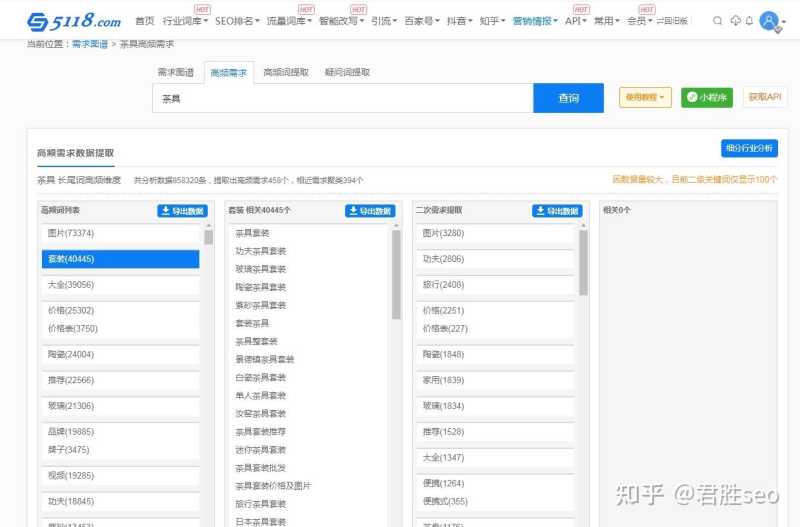Go to 首页 in the top navigation
Viewport: 800px width, 527px height.
[x=144, y=21]
